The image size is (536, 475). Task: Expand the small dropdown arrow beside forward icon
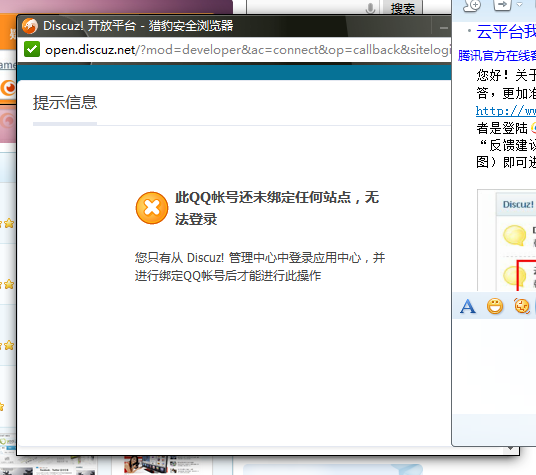pos(520,5)
